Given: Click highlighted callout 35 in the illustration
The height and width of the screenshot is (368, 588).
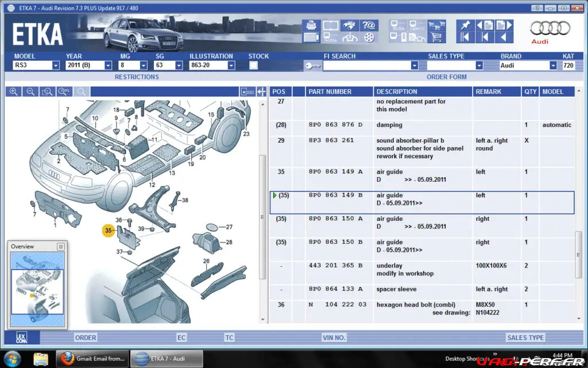Looking at the screenshot, I should point(109,231).
